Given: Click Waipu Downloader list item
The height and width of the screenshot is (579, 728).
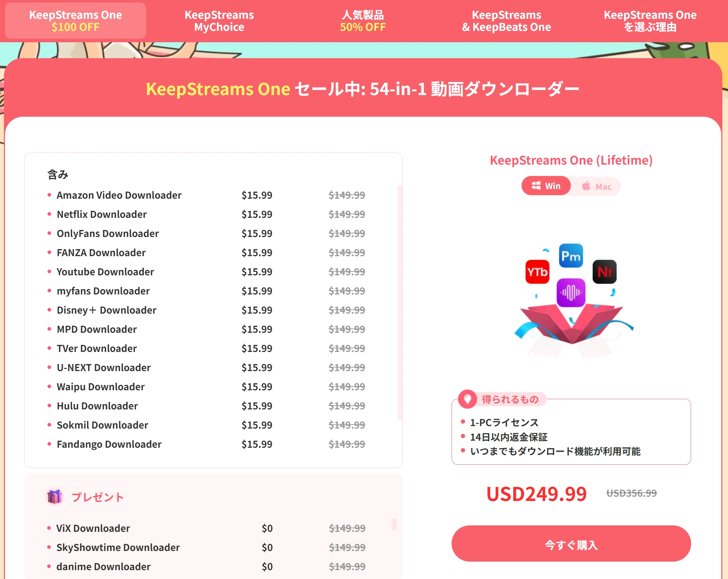Looking at the screenshot, I should click(100, 387).
